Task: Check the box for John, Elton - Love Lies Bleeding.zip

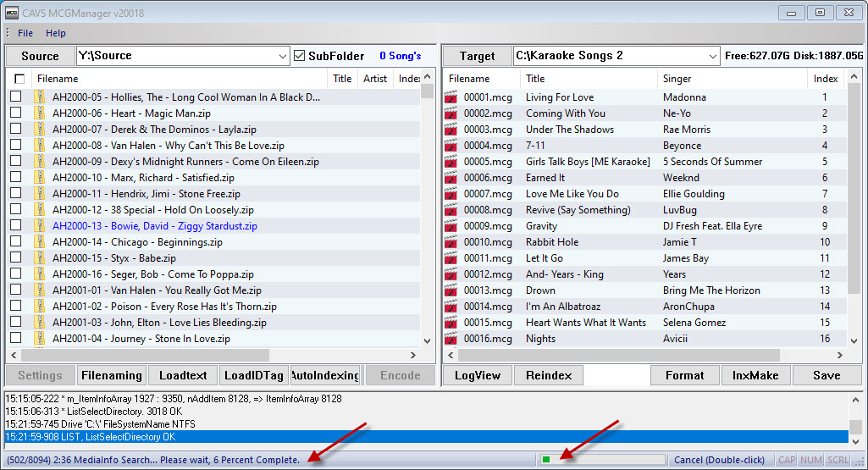Action: [16, 321]
